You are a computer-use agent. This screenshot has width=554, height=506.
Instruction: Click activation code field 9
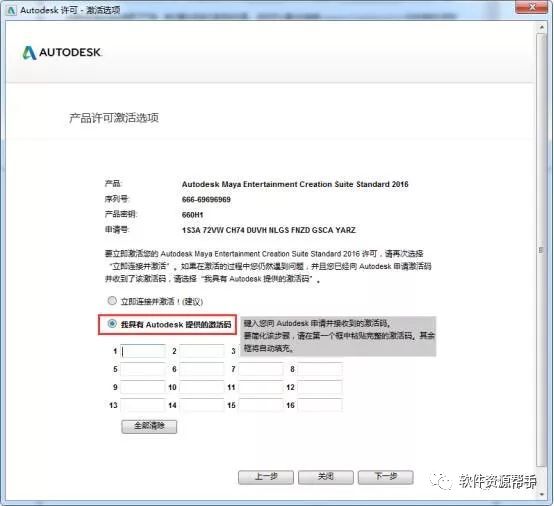pos(143,387)
